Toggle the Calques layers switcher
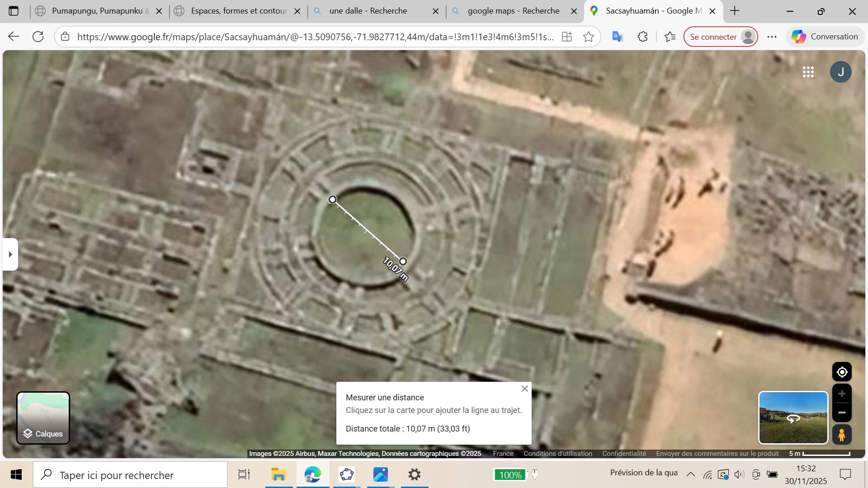 tap(43, 418)
